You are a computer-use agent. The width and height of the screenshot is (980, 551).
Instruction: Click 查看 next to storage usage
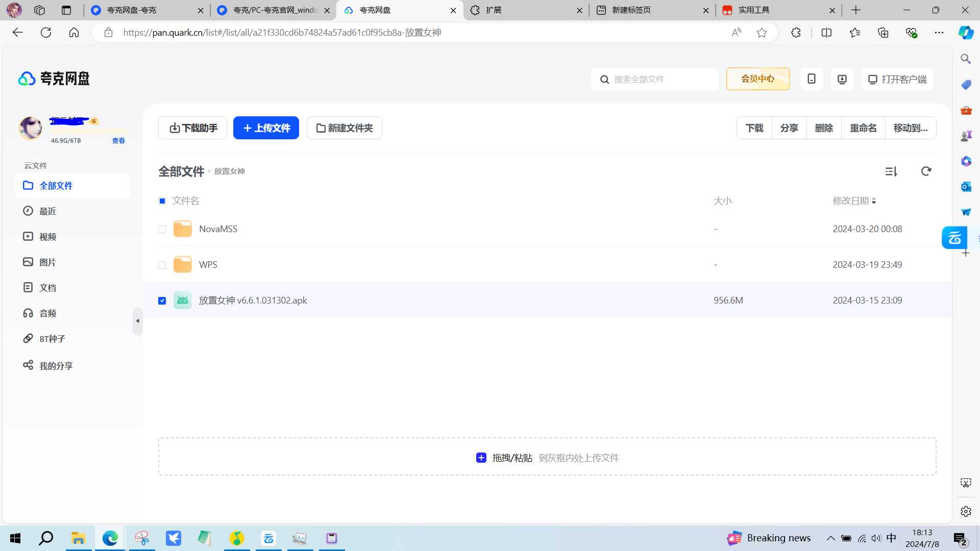tap(118, 141)
